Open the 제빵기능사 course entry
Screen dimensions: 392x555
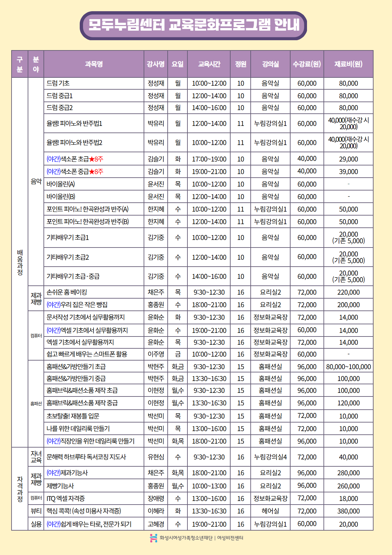point(60,486)
